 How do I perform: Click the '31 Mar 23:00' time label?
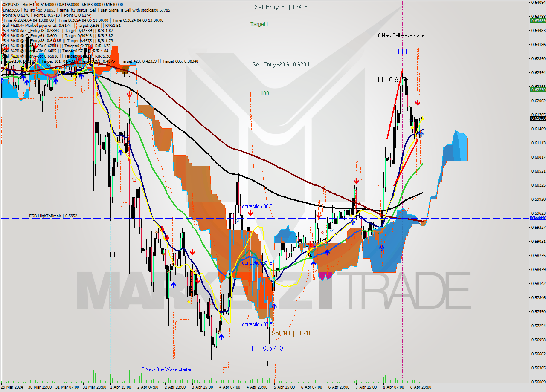coord(95,387)
